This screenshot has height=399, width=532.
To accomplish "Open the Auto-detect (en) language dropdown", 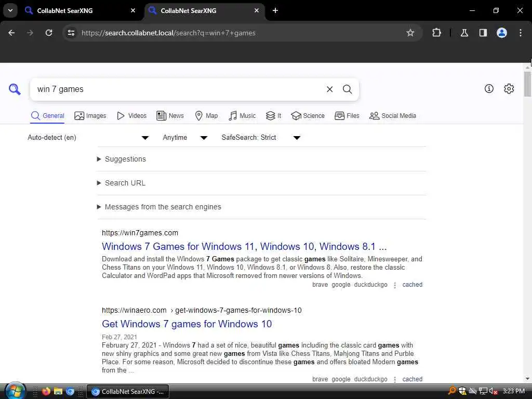I will pos(88,137).
